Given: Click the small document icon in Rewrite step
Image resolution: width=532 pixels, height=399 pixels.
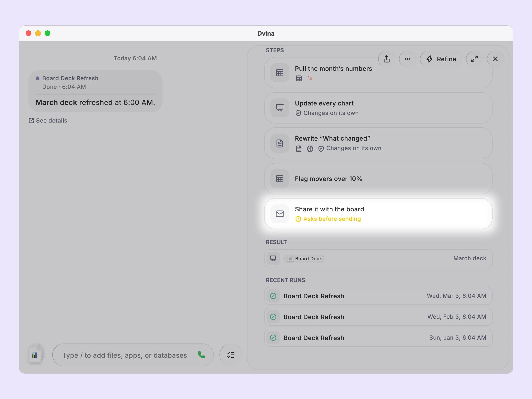Looking at the screenshot, I should tap(299, 149).
